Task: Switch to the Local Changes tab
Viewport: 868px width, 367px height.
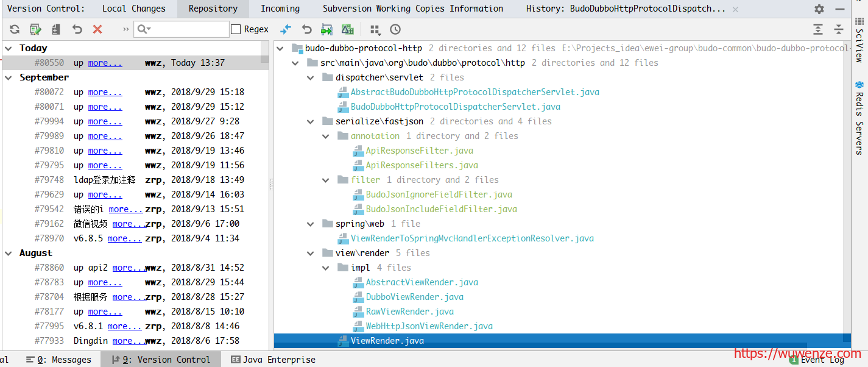Action: click(x=133, y=9)
